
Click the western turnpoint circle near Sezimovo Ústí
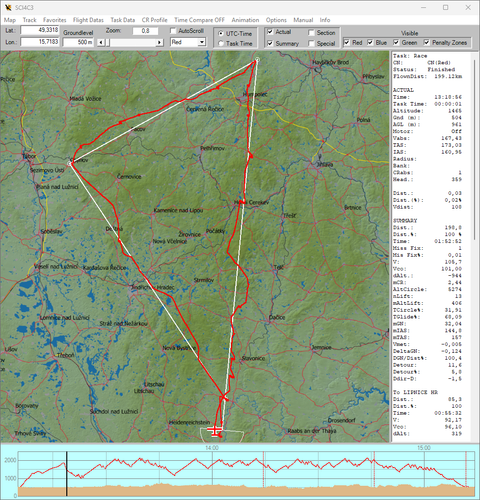(x=70, y=164)
